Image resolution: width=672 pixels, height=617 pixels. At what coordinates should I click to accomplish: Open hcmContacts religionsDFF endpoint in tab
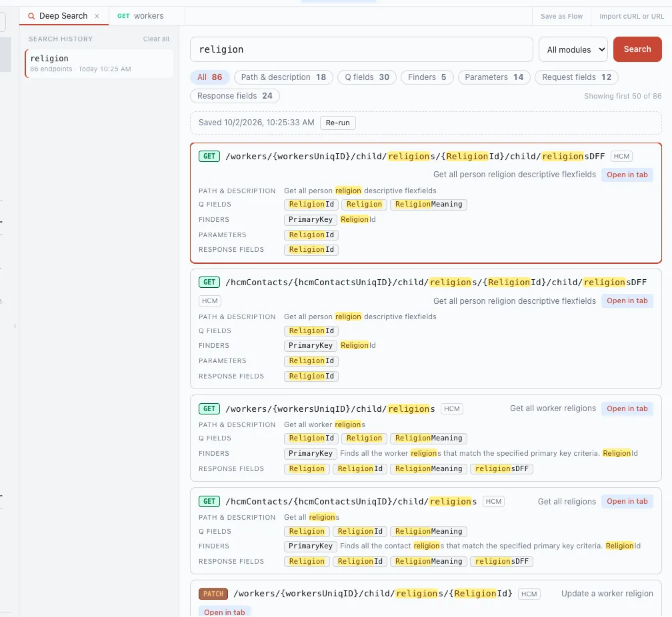tap(627, 301)
